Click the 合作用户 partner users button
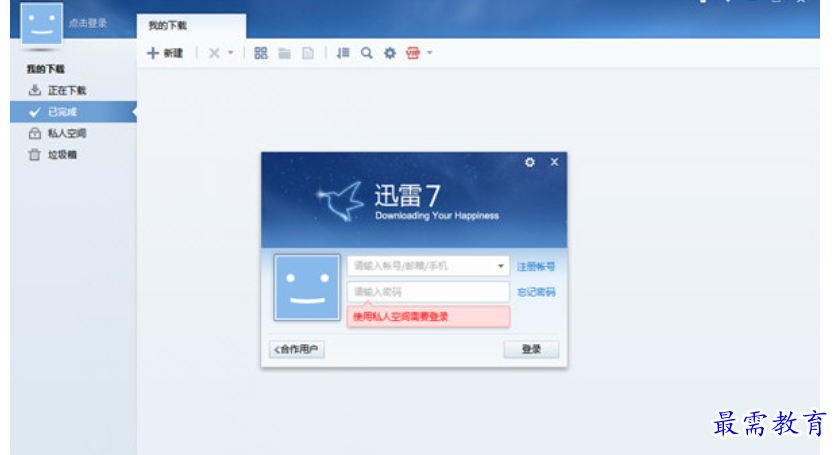The image size is (835, 455). [x=297, y=350]
